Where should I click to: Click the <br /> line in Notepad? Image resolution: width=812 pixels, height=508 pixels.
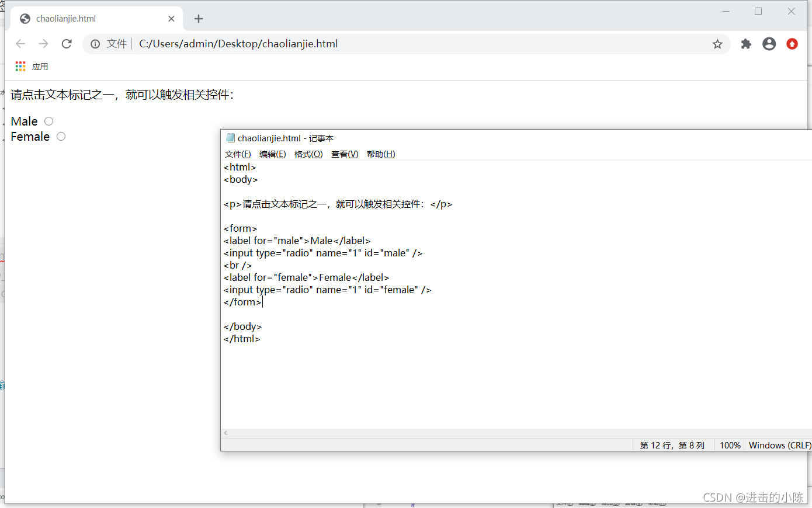(x=238, y=265)
